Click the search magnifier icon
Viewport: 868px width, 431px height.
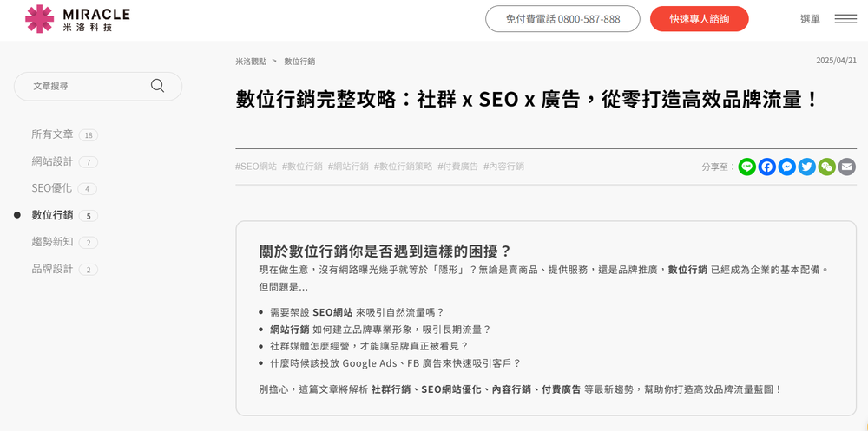coord(157,86)
